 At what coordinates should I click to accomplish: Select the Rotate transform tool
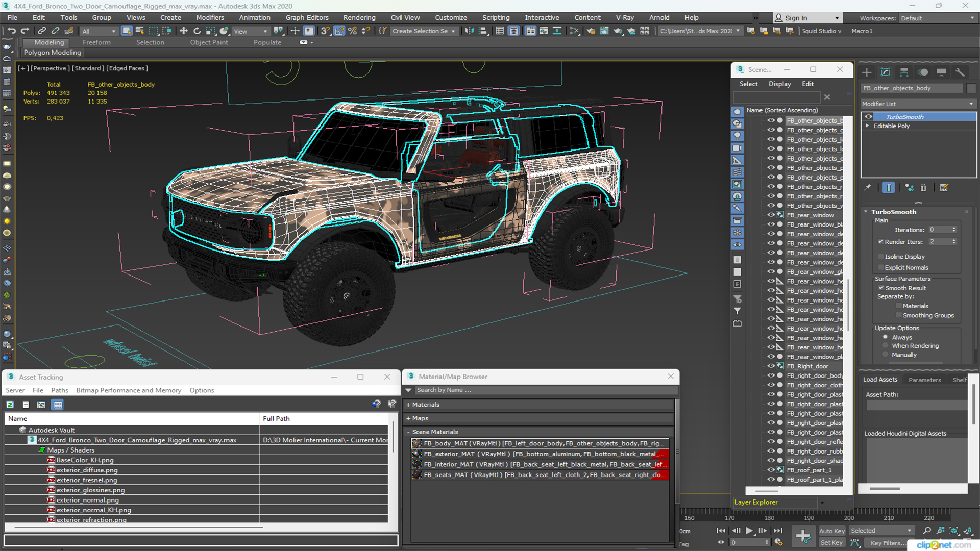(x=197, y=31)
